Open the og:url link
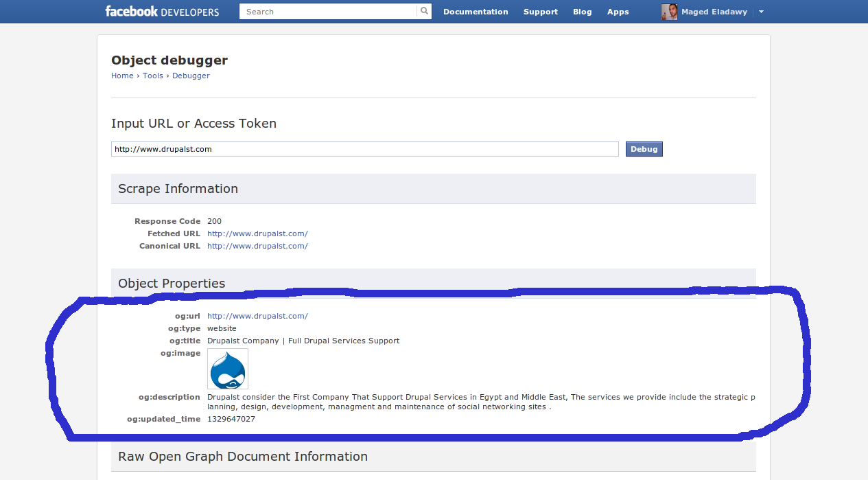This screenshot has width=868, height=480. tap(257, 316)
